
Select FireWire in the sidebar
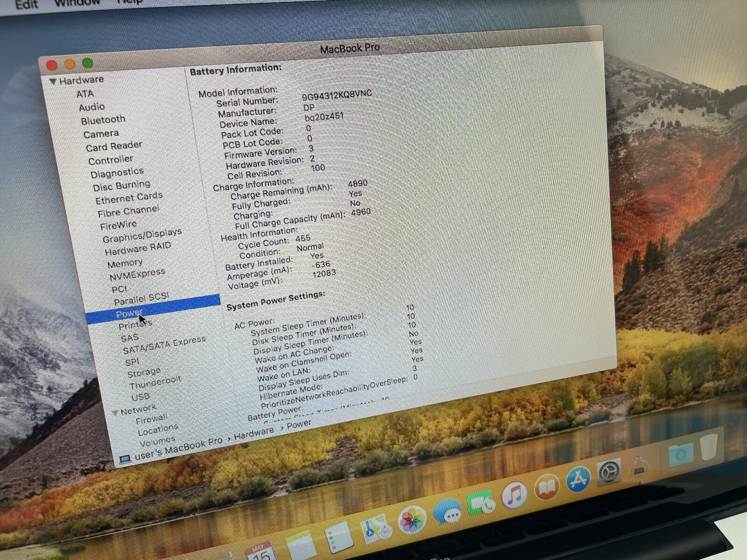click(118, 225)
